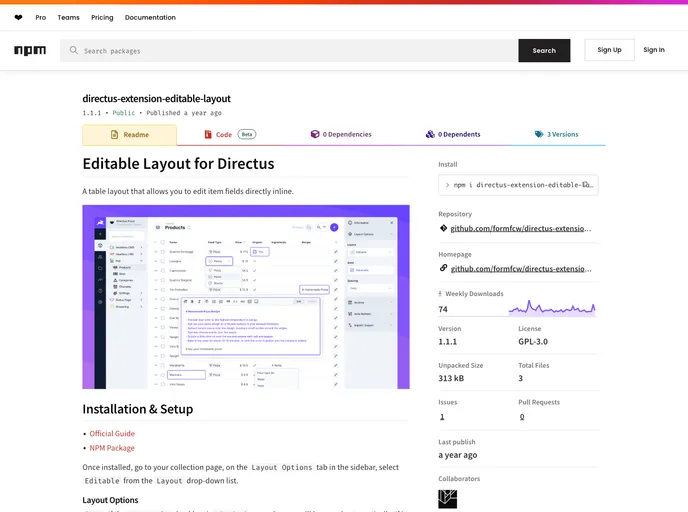
Task: Click the Sign In link
Action: click(654, 50)
